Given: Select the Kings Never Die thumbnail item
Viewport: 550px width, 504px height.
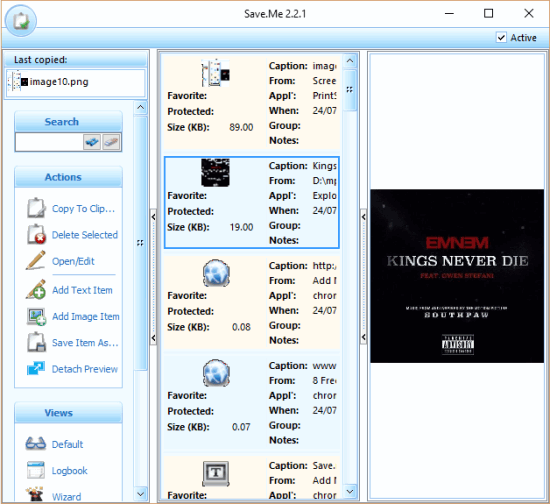Looking at the screenshot, I should pyautogui.click(x=215, y=173).
